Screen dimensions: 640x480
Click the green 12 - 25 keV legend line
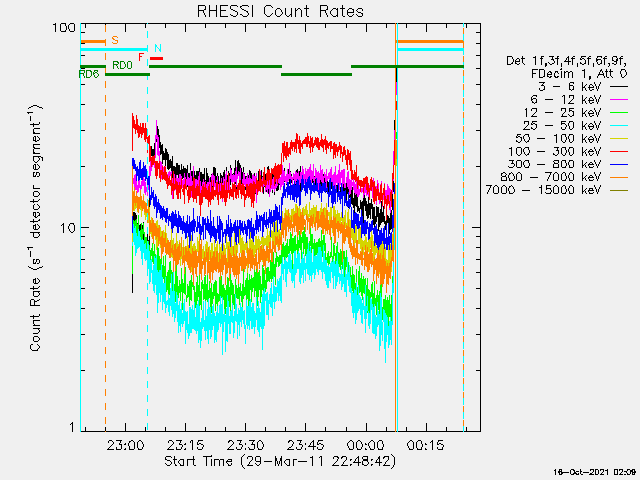pyautogui.click(x=619, y=113)
